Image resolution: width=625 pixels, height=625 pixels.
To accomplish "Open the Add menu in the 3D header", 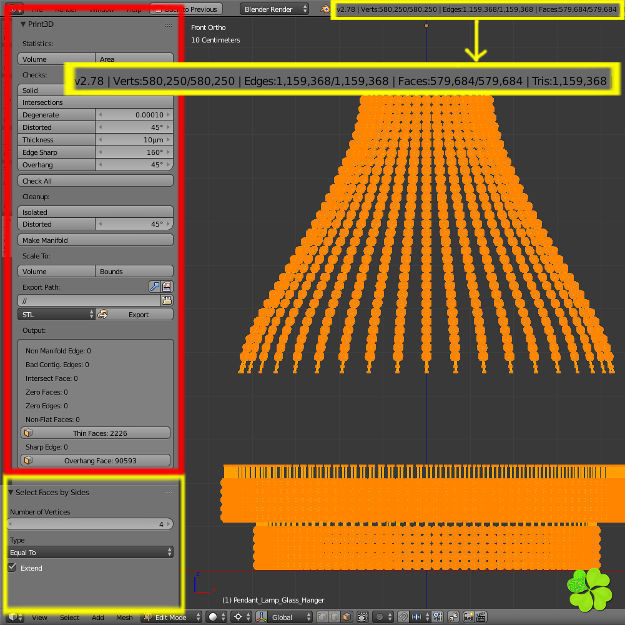I will [x=98, y=617].
